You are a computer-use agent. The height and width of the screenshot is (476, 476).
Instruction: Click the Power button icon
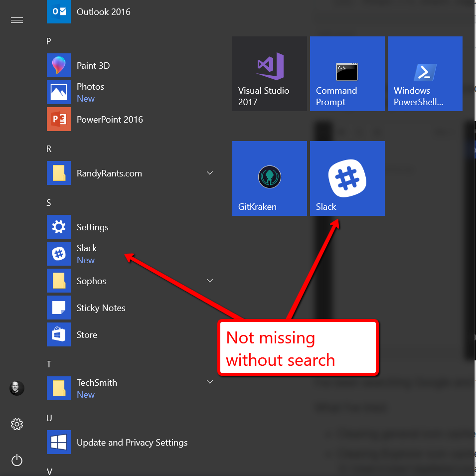click(17, 460)
